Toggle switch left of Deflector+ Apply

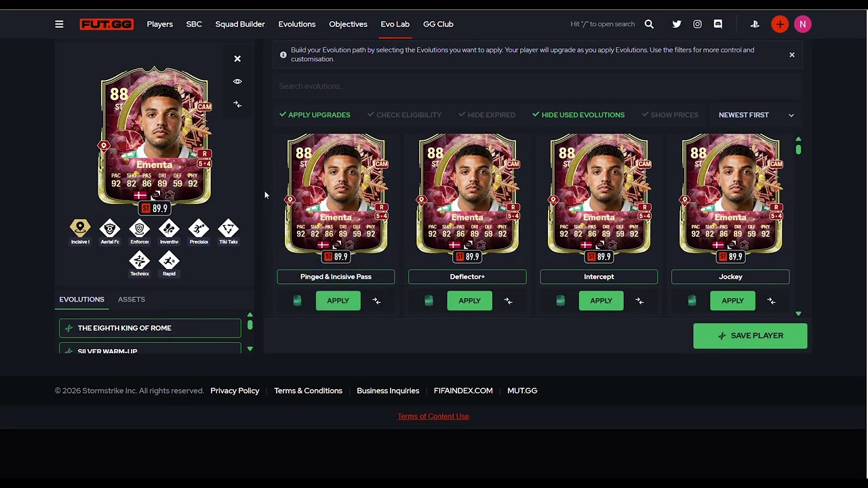[x=429, y=301]
